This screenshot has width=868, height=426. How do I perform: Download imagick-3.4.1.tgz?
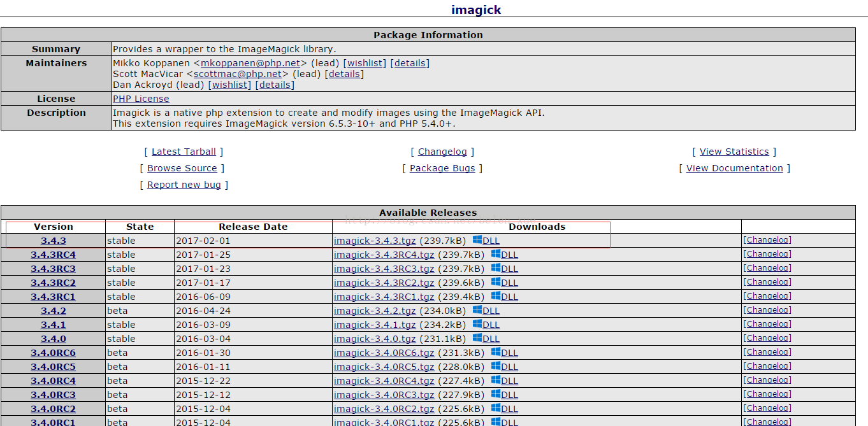375,325
